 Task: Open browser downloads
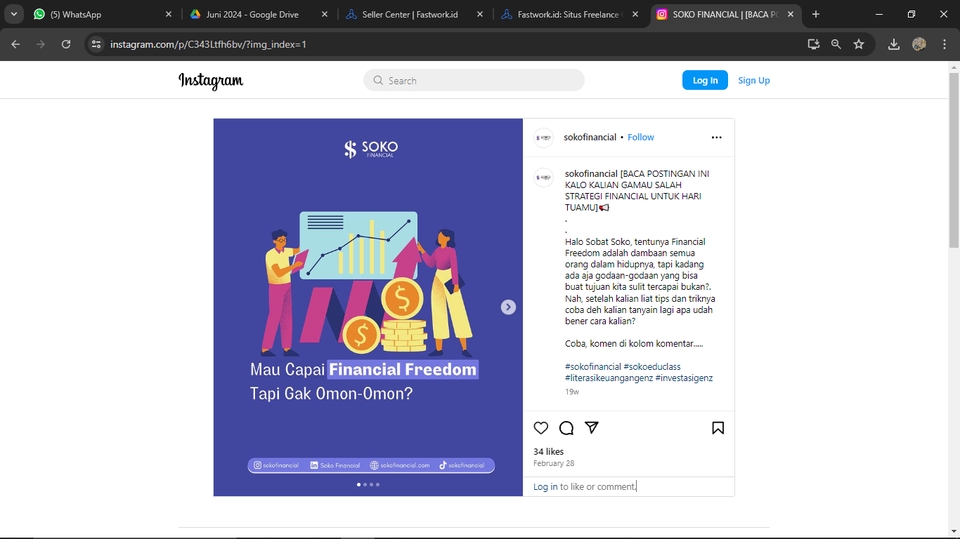click(894, 44)
